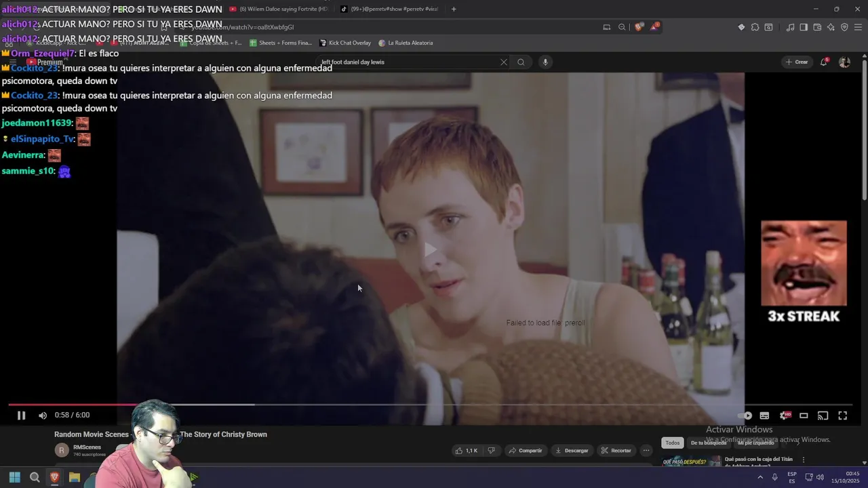The width and height of the screenshot is (868, 488).
Task: Open the Kick Chat Overlay bookmark
Action: (x=344, y=43)
